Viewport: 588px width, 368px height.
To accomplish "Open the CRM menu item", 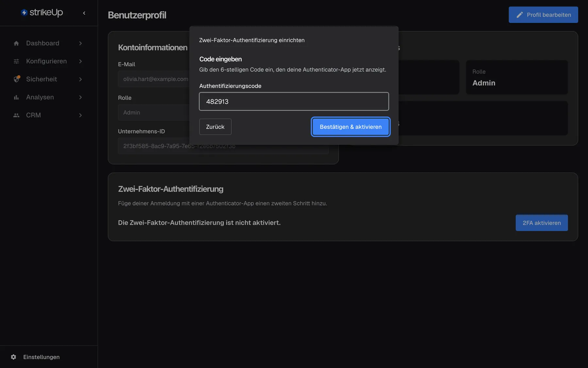I will click(x=48, y=115).
